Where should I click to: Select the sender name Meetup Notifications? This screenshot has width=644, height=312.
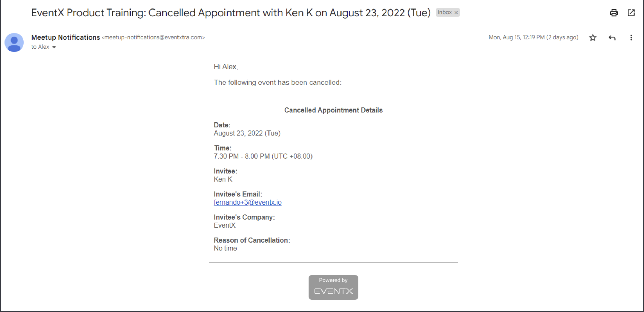66,37
